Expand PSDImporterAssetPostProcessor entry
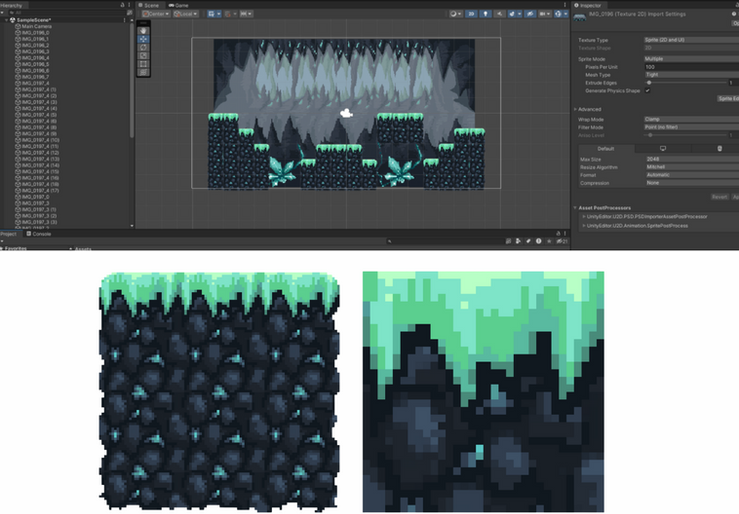This screenshot has height=514, width=739. pyautogui.click(x=584, y=217)
